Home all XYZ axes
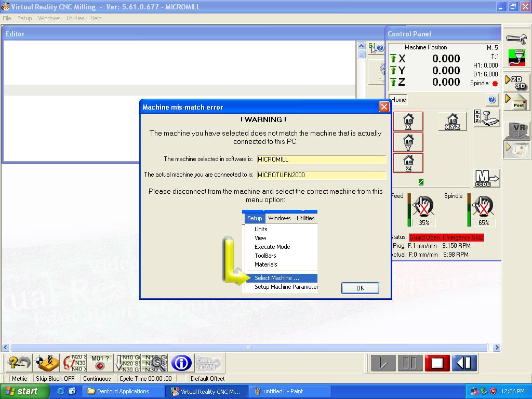Image resolution: width=532 pixels, height=399 pixels. coord(453,122)
